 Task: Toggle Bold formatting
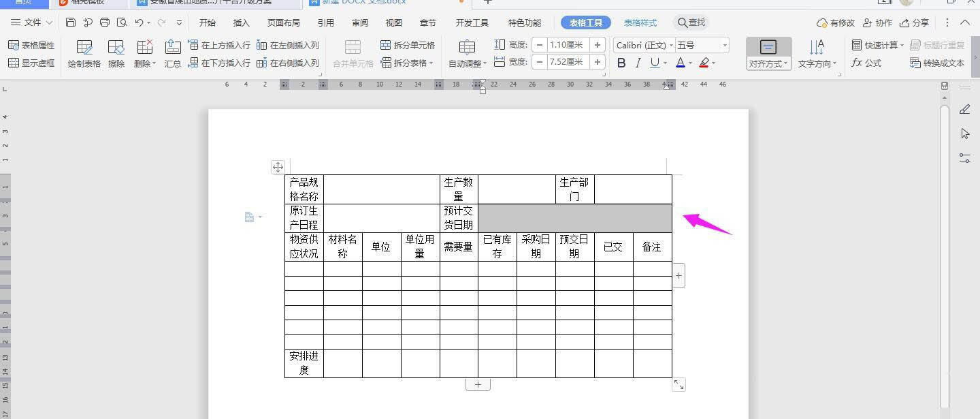(x=621, y=63)
